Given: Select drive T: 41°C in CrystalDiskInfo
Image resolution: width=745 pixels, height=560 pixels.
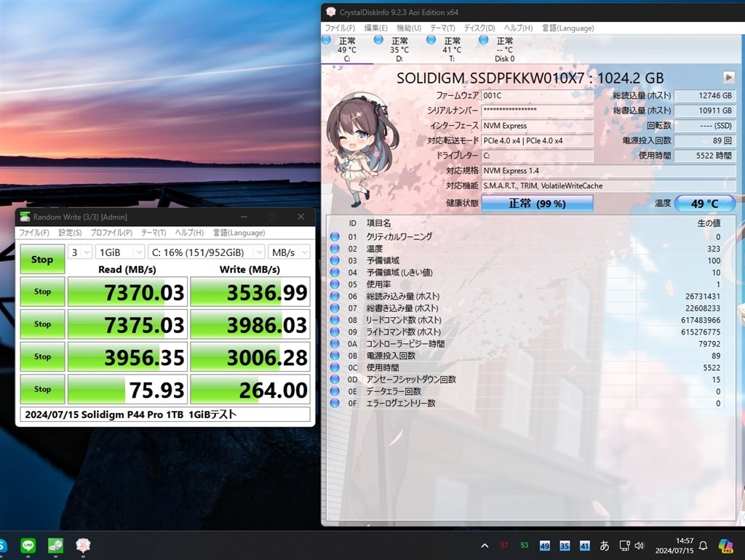Looking at the screenshot, I should point(451,49).
